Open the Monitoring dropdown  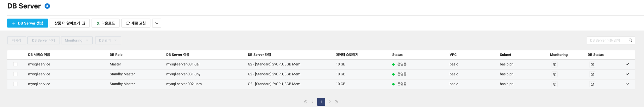point(77,40)
